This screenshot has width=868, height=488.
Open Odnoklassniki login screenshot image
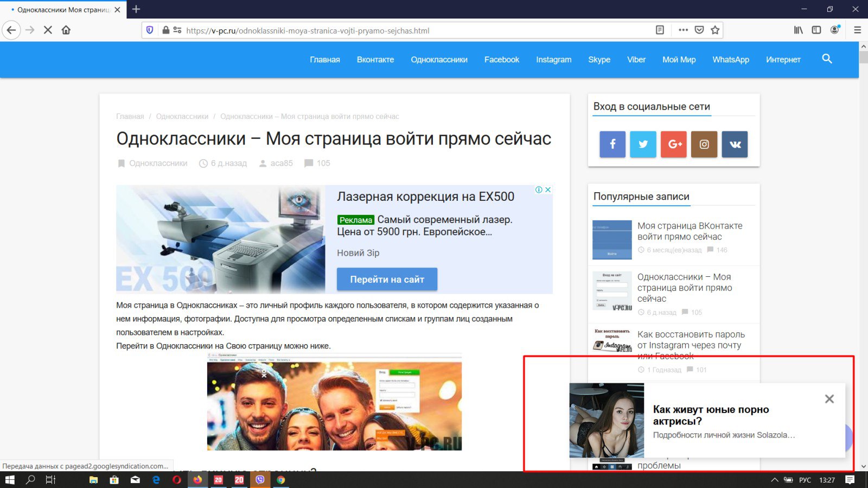point(334,402)
